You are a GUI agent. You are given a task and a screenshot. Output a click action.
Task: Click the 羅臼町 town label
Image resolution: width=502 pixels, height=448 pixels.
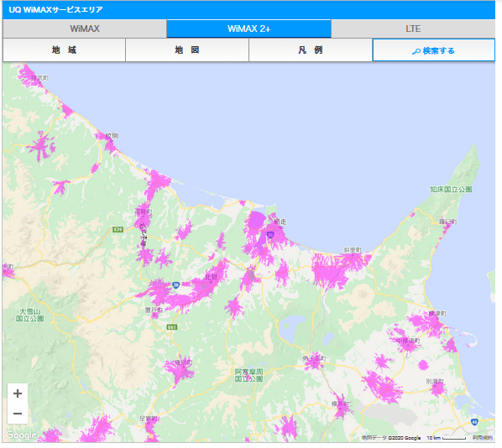(448, 221)
